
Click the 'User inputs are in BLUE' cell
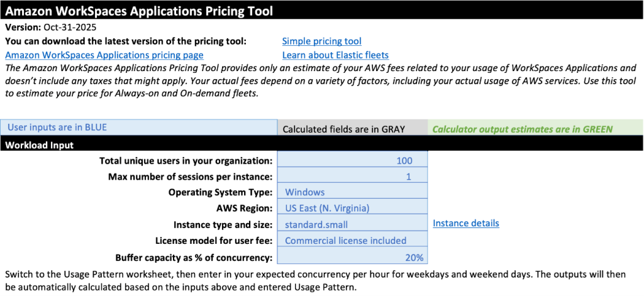[x=139, y=128]
